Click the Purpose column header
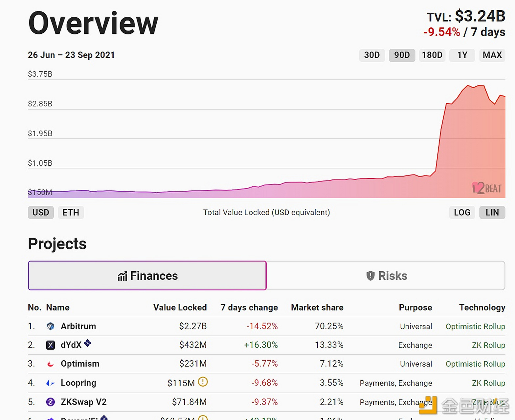The height and width of the screenshot is (420, 515). click(415, 307)
